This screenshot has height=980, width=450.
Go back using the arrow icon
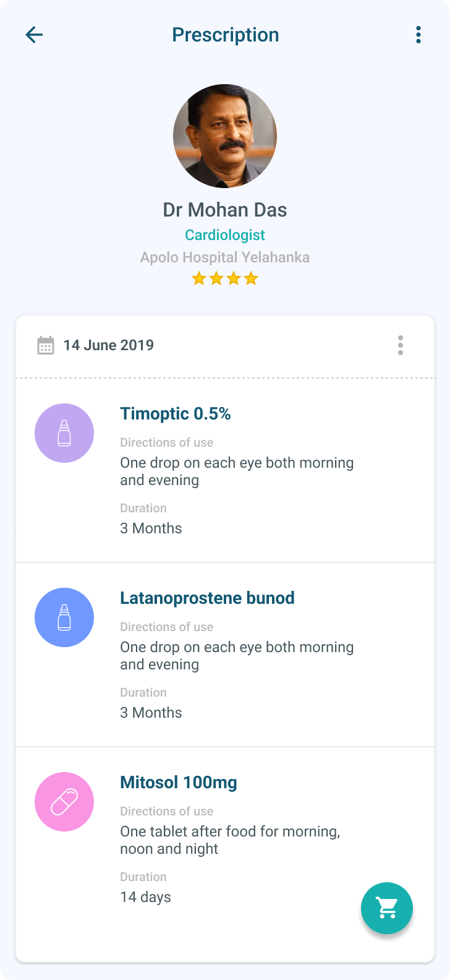pos(34,35)
